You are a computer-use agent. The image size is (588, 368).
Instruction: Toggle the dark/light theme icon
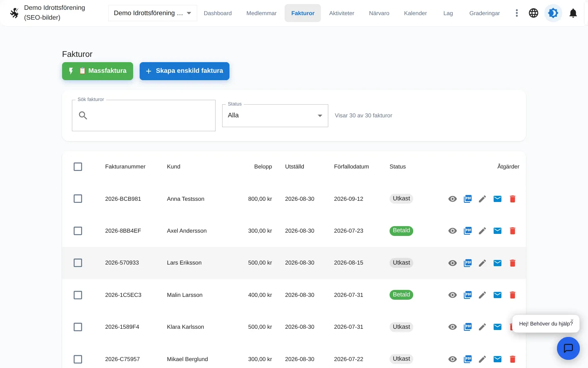coord(553,13)
